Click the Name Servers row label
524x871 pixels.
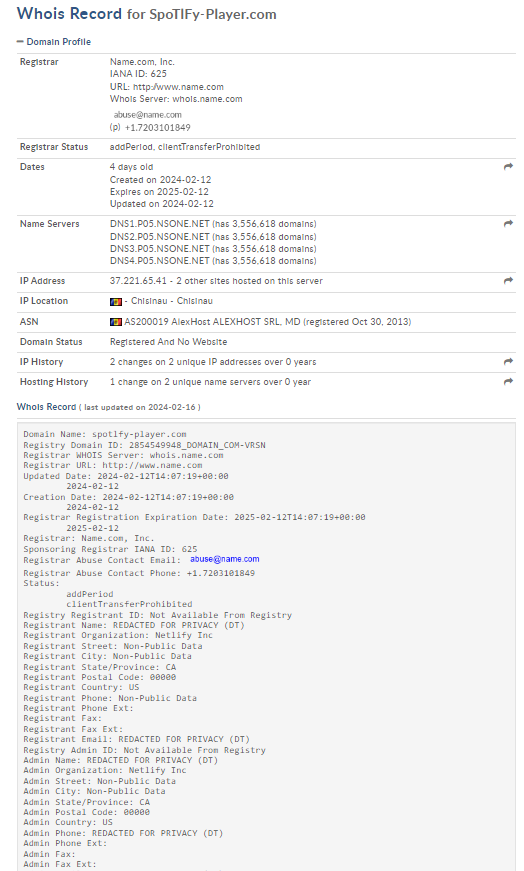pos(49,224)
